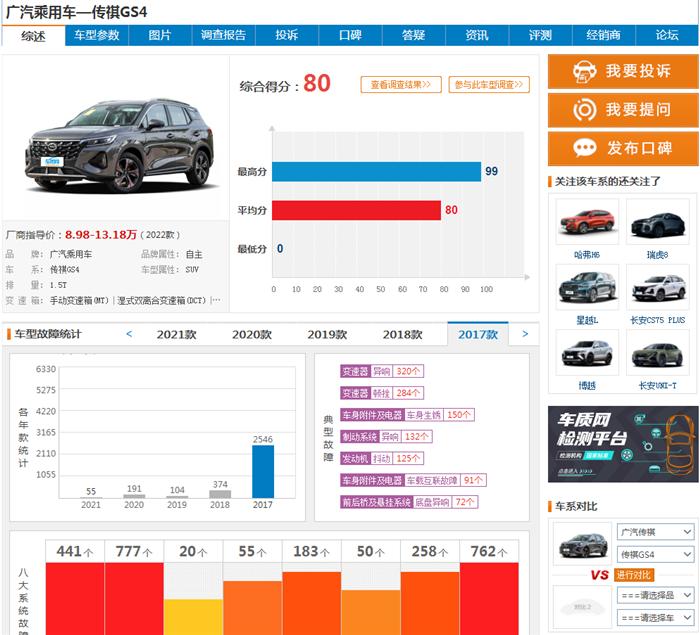
Task: Open the 请选择品 brand dropdown
Action: click(x=655, y=595)
